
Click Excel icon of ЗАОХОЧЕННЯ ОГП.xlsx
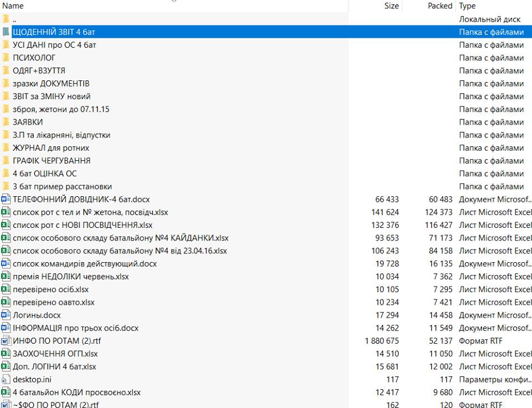click(x=6, y=353)
